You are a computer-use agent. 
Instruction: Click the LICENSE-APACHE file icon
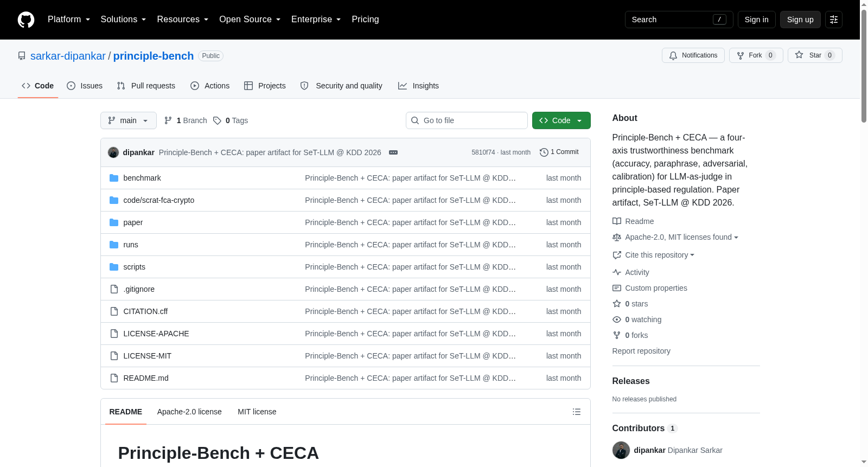[114, 334]
